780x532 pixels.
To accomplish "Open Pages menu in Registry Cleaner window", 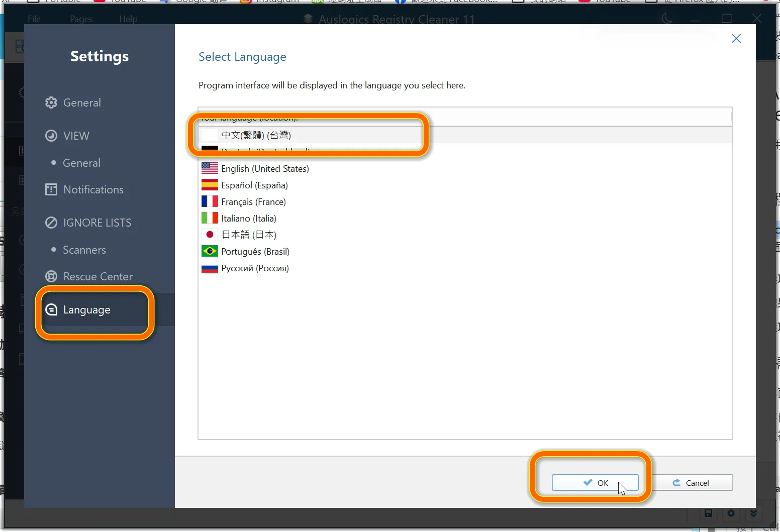I will tap(81, 19).
